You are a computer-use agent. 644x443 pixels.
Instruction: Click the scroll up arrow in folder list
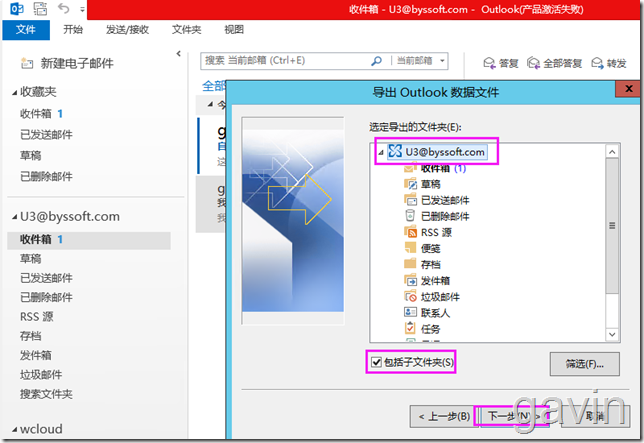(x=612, y=152)
